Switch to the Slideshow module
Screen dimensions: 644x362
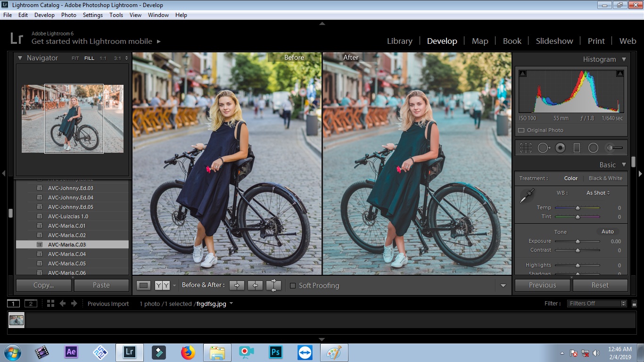coord(554,41)
